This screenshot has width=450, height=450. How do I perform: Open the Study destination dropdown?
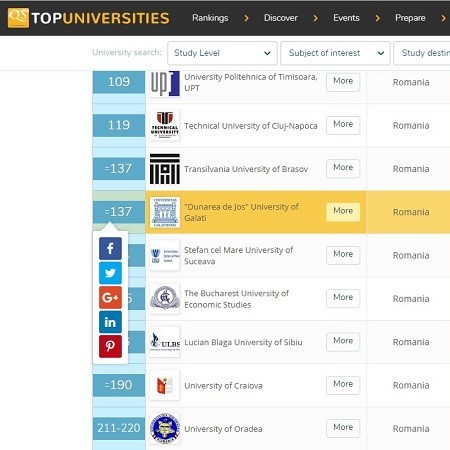[422, 53]
